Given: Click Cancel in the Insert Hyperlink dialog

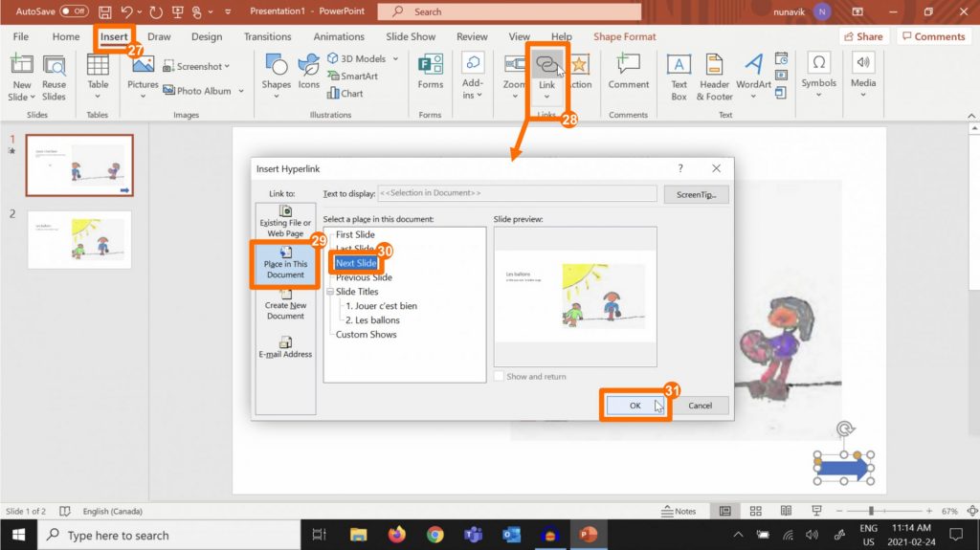Looking at the screenshot, I should click(x=700, y=406).
